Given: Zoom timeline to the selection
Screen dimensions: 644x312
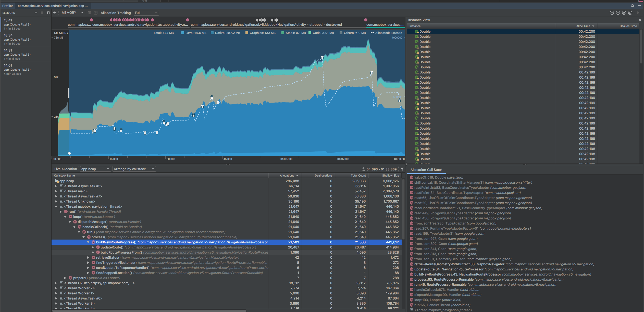Looking at the screenshot, I should pos(630,13).
